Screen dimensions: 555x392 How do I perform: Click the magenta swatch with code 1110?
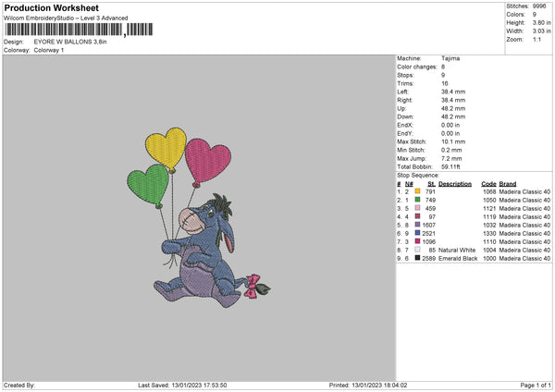(417, 241)
